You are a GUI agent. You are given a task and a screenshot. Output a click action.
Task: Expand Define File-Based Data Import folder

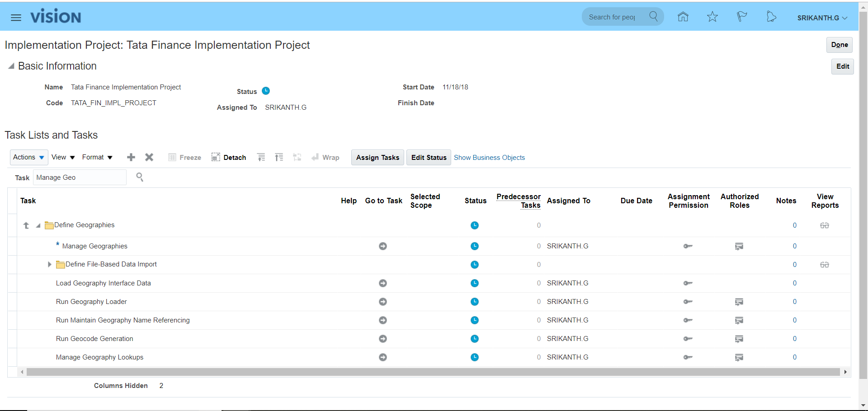(x=50, y=265)
